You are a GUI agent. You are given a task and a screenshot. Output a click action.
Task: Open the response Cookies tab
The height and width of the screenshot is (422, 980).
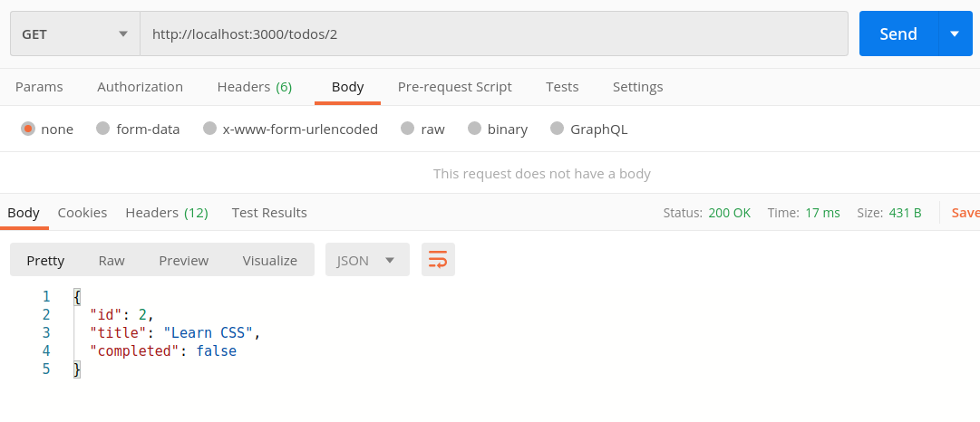(x=82, y=213)
